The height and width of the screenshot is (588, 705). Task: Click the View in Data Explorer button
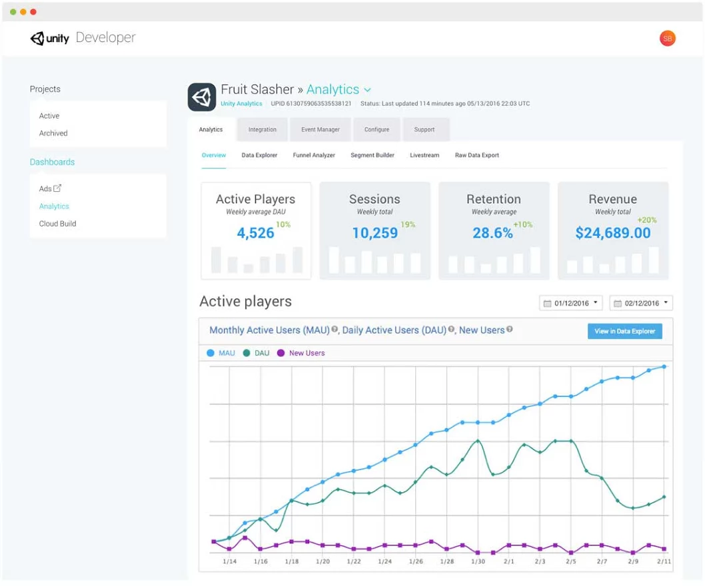click(624, 331)
